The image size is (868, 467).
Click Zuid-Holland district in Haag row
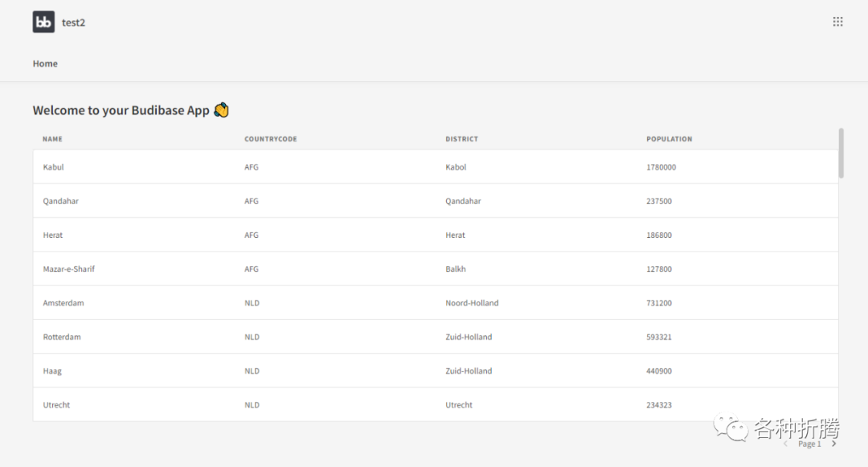click(469, 371)
